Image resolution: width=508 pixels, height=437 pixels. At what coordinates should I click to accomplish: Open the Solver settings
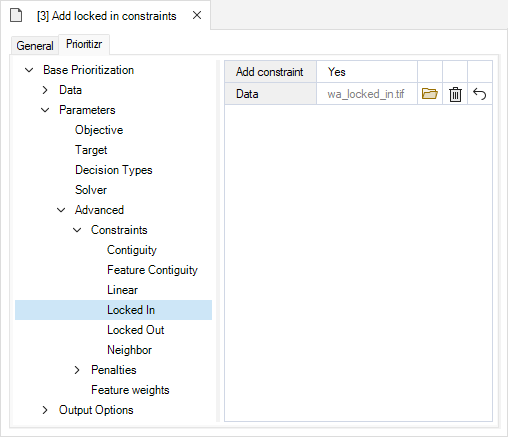[91, 190]
